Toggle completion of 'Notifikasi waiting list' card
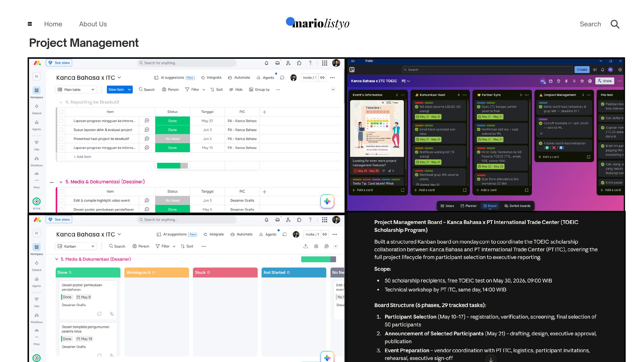 (x=417, y=152)
